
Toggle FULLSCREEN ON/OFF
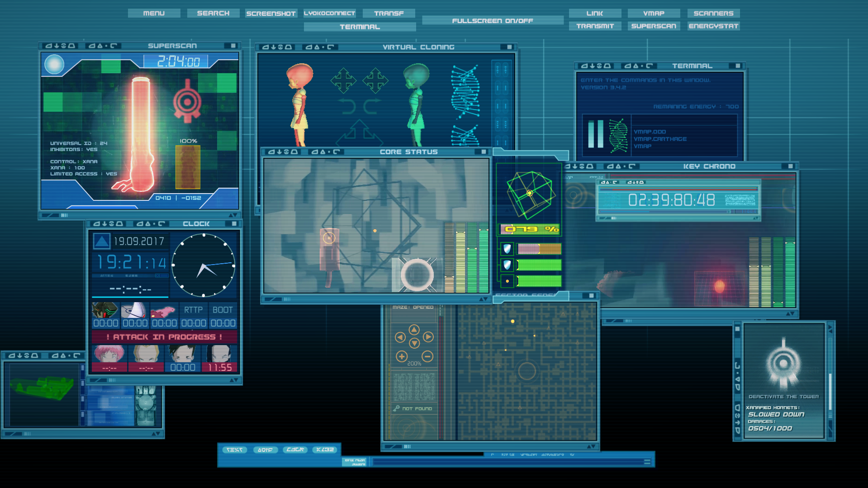[493, 21]
